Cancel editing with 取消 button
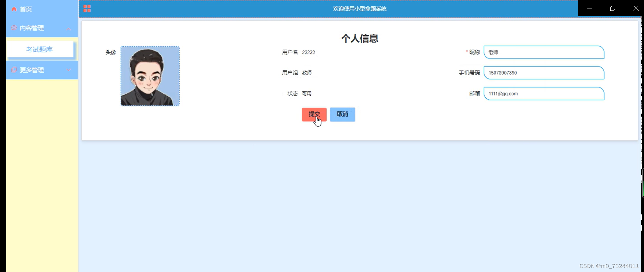This screenshot has width=644, height=272. [x=343, y=115]
